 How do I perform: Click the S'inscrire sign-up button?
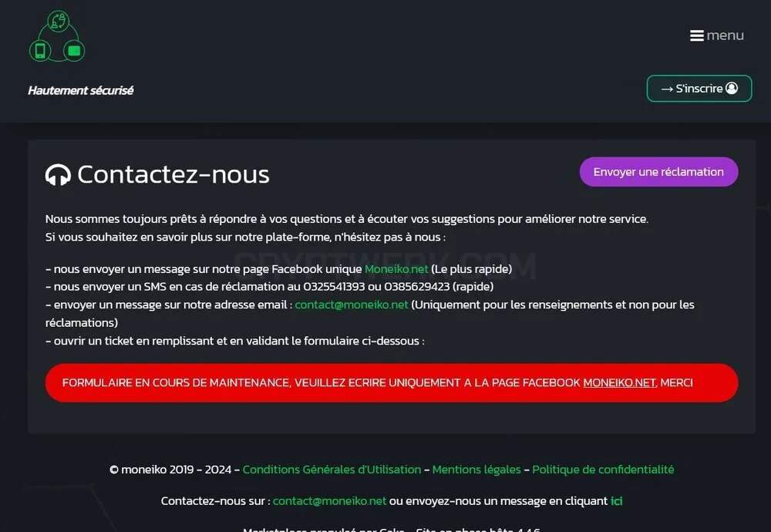(699, 89)
